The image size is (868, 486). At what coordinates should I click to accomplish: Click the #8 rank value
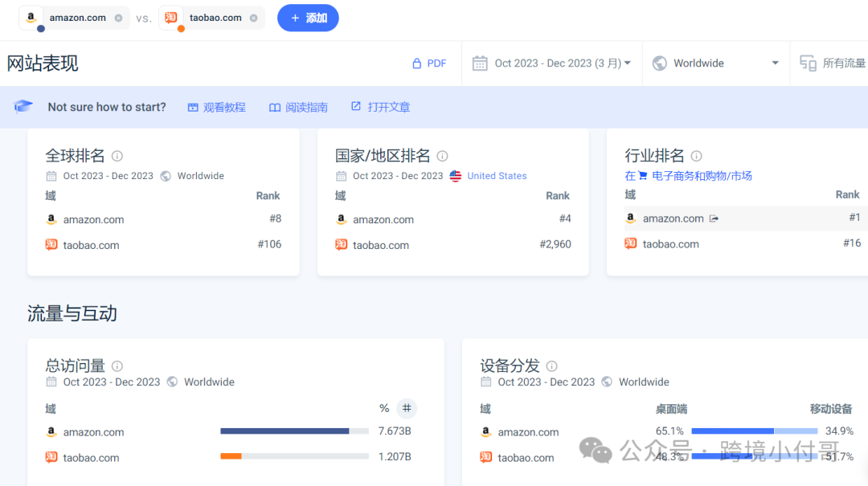pyautogui.click(x=275, y=218)
